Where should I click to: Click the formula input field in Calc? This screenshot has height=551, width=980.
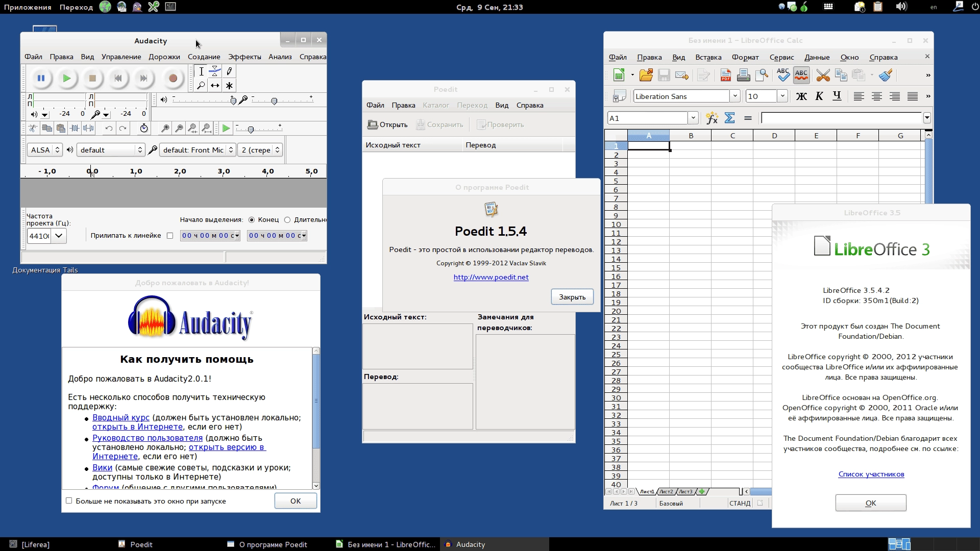pyautogui.click(x=841, y=118)
